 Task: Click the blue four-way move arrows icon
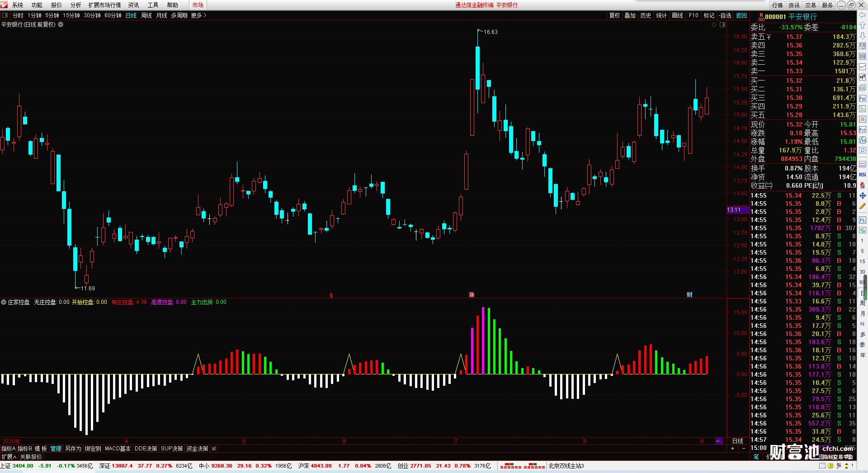coord(863,195)
